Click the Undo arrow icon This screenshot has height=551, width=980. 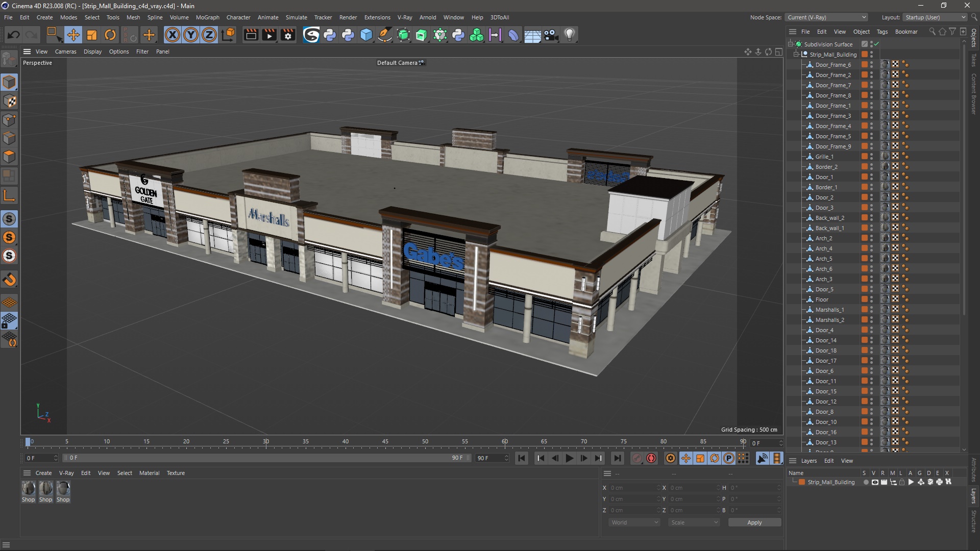[x=13, y=35]
